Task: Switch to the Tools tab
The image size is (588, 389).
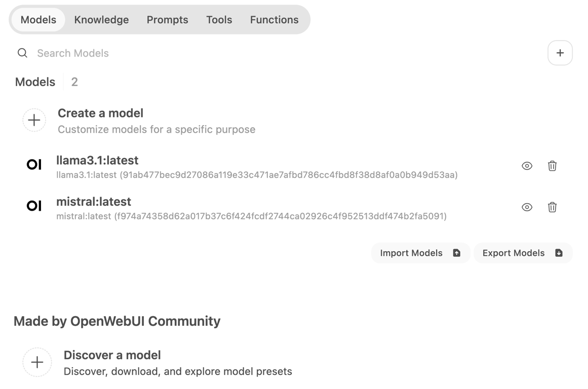Action: click(219, 20)
